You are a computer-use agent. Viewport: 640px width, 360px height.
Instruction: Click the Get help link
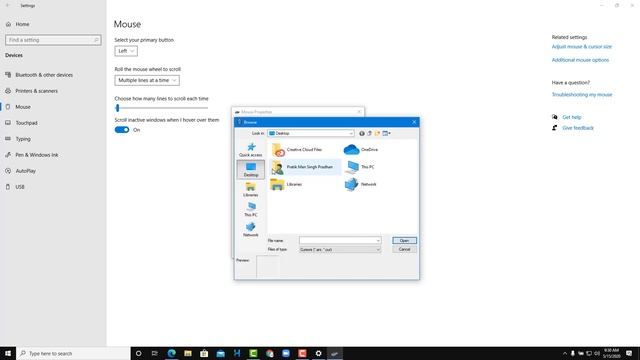pyautogui.click(x=571, y=117)
